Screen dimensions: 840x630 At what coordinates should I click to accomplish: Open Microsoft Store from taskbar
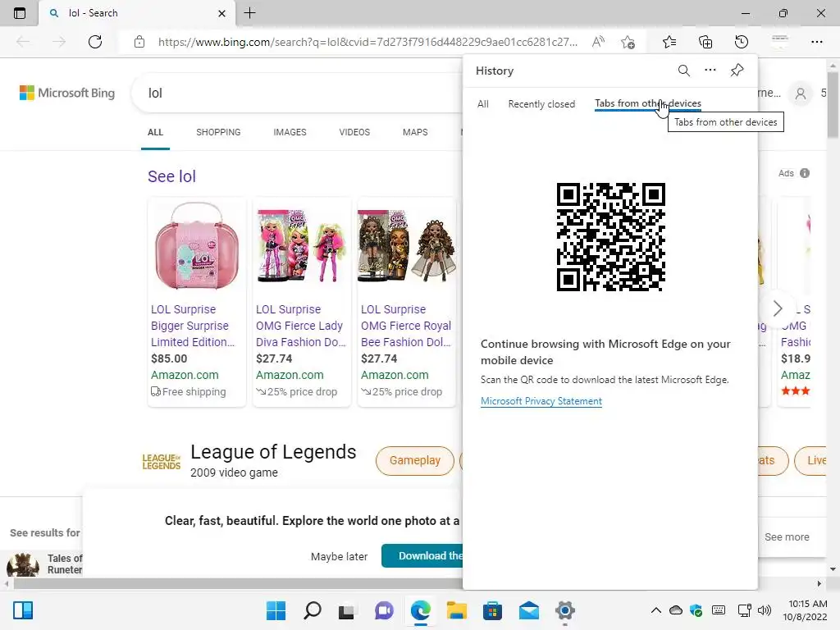(492, 610)
